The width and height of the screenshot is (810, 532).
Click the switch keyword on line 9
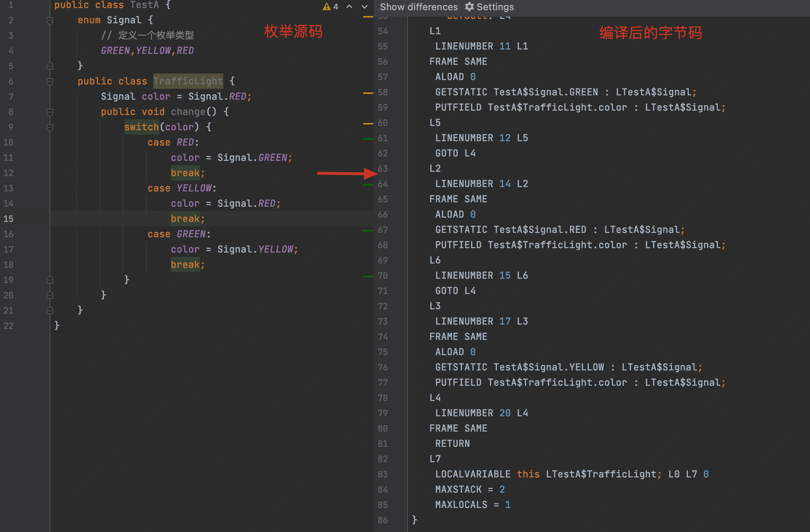point(141,127)
